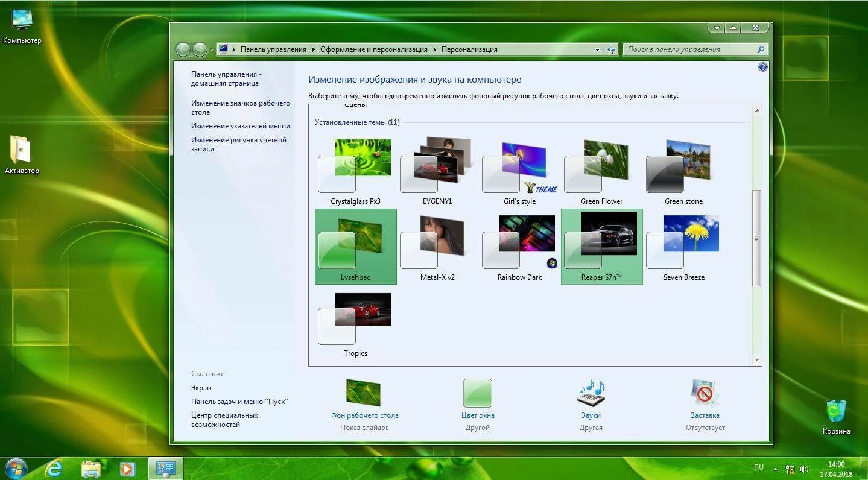The width and height of the screenshot is (868, 480).
Task: Click the Personalization taskbar window button
Action: pos(165,469)
